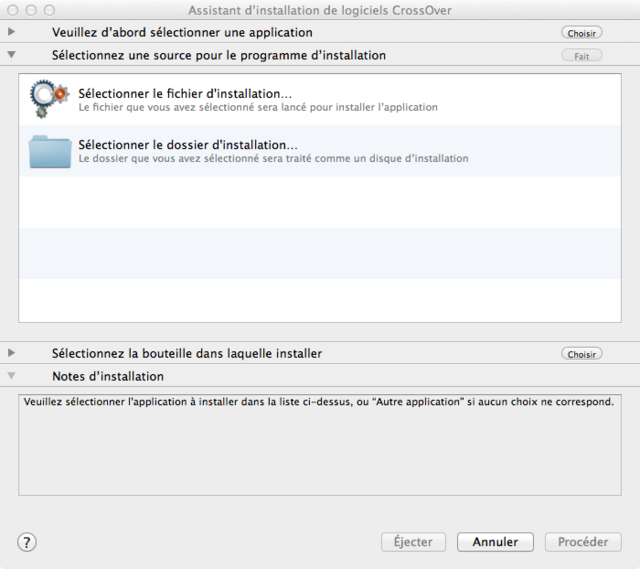Viewport: 640px width, 569px height.
Task: Click 'Sélectionnez une source pour le programme' heading
Action: (x=219, y=56)
